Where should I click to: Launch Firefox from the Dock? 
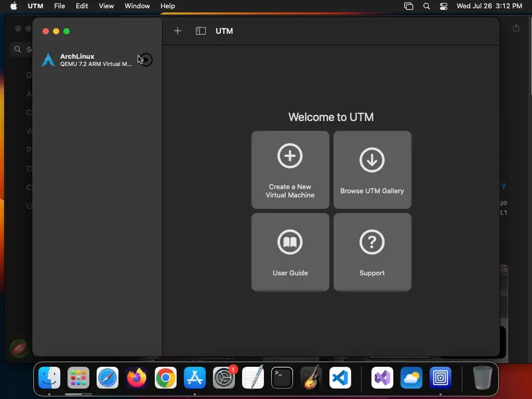click(x=137, y=378)
